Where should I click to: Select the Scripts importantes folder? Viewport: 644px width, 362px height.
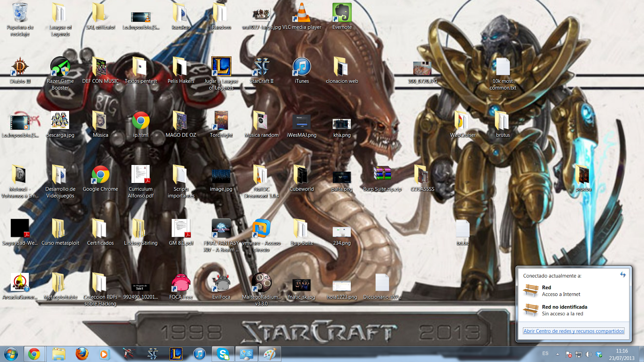(181, 181)
